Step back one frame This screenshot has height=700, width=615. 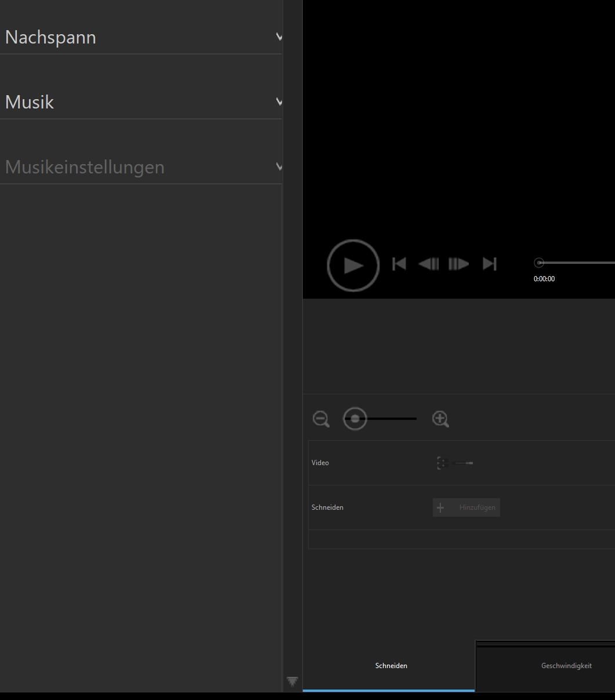click(429, 264)
